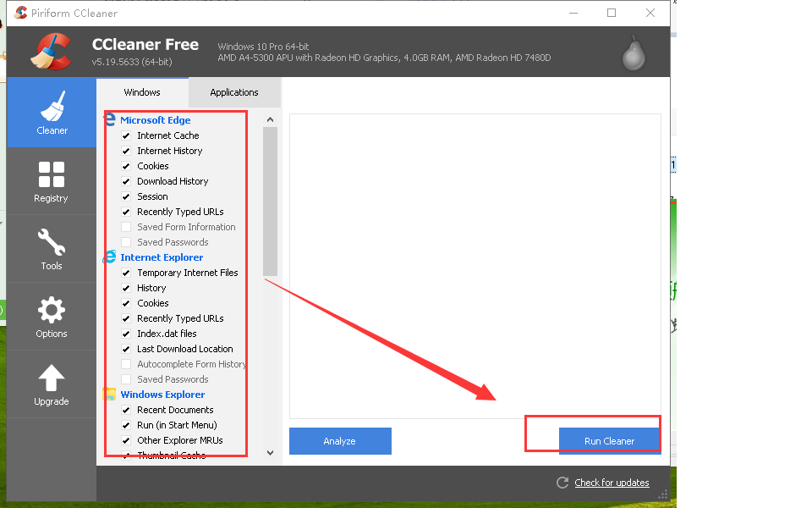812x508 pixels.
Task: Uncheck Edge Internet Cache
Action: (x=126, y=135)
